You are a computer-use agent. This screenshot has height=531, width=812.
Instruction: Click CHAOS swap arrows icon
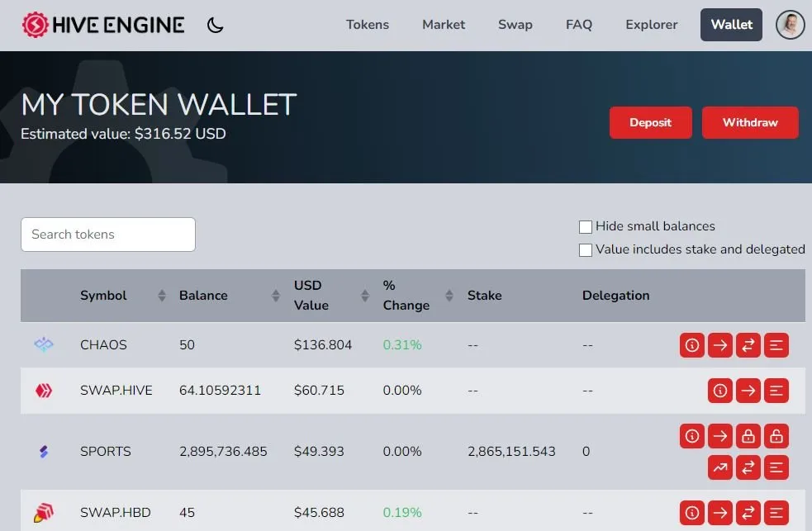click(x=748, y=345)
